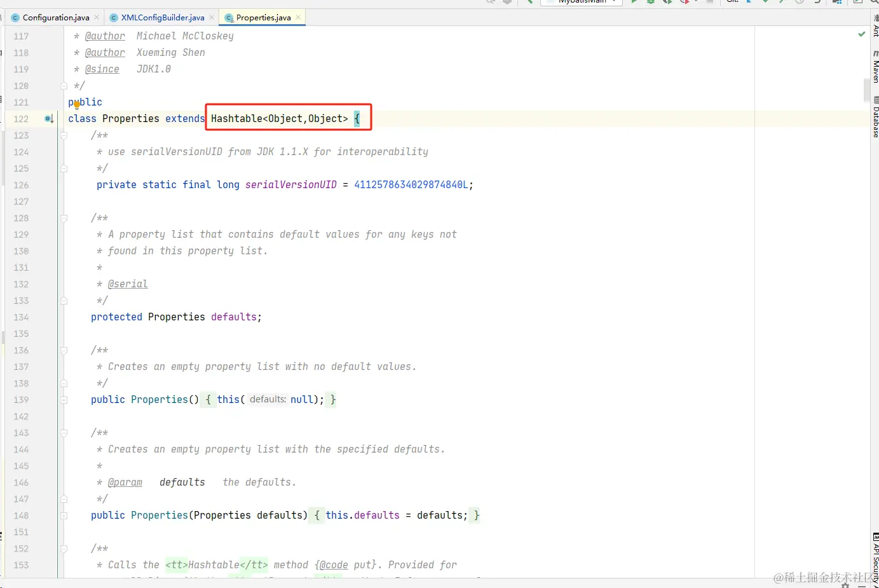
Task: Expand the folded constructor at line 139
Action: tap(64, 400)
